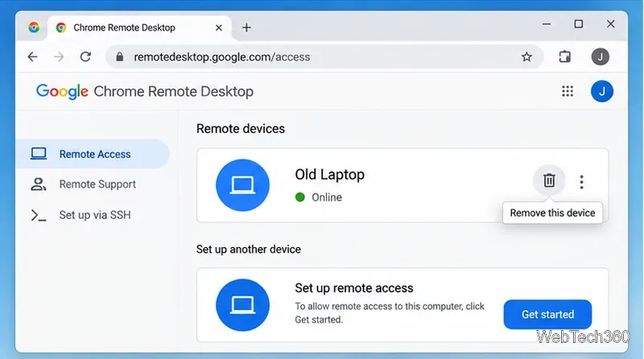Open a new tab with plus button

coord(246,27)
